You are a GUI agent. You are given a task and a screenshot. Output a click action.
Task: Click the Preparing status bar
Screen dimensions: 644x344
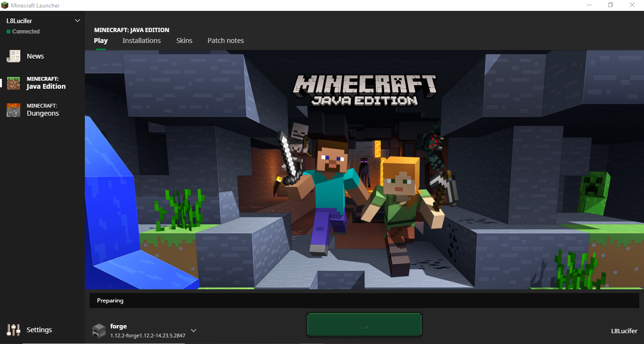click(x=364, y=301)
